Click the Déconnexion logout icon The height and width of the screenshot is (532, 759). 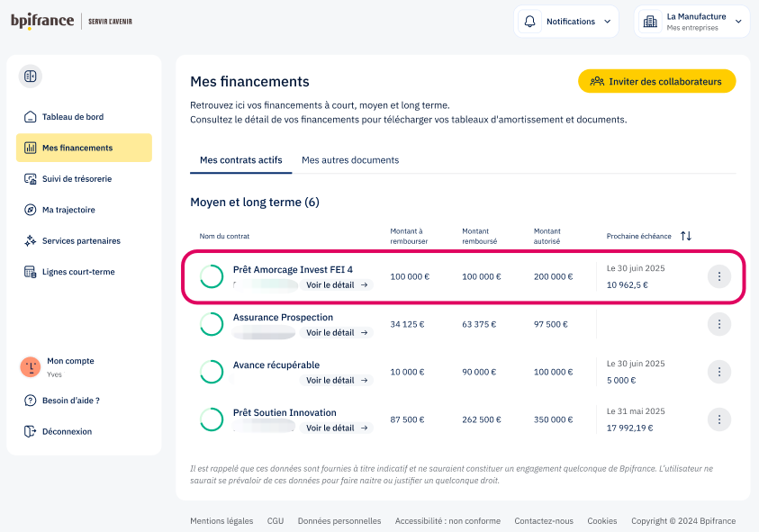coord(30,432)
